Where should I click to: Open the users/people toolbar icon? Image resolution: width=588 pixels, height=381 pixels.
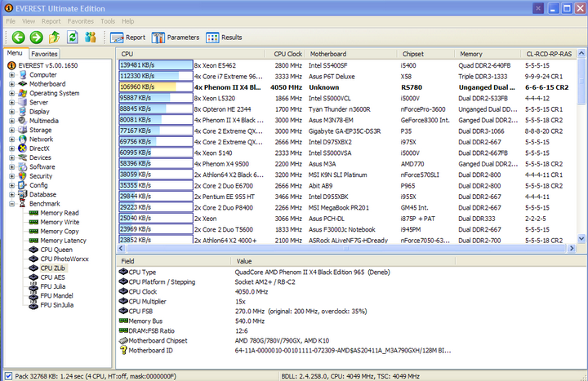coord(91,37)
